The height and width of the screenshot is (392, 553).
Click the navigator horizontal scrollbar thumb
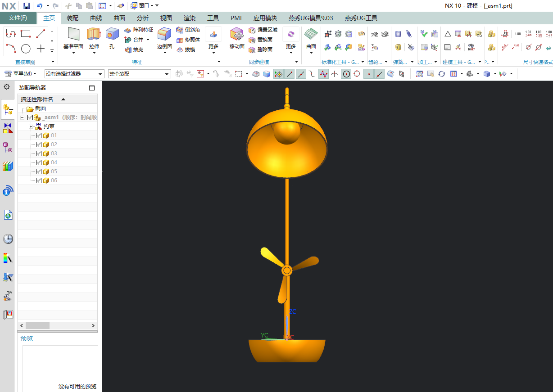(x=37, y=325)
